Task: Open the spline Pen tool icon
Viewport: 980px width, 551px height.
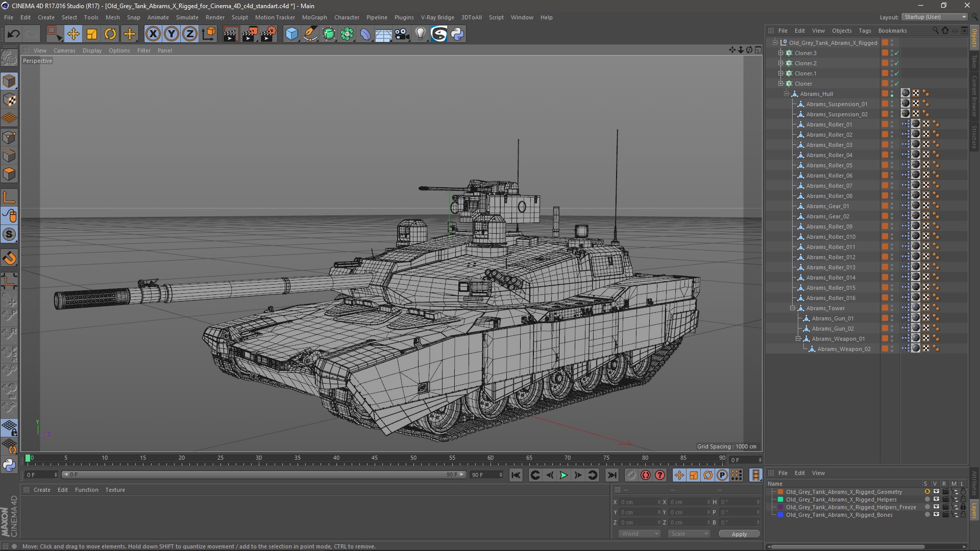Action: click(310, 34)
